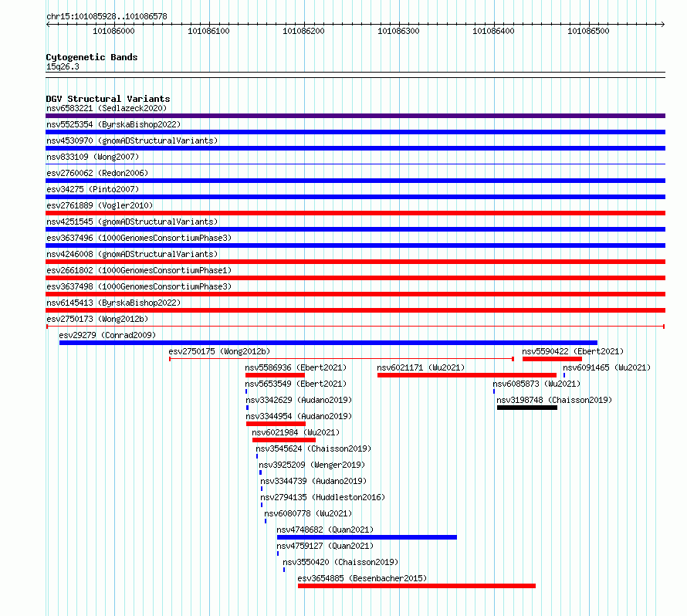Image resolution: width=687 pixels, height=616 pixels.
Task: Click the blue nsv4748682 variant bar
Action: [x=367, y=537]
